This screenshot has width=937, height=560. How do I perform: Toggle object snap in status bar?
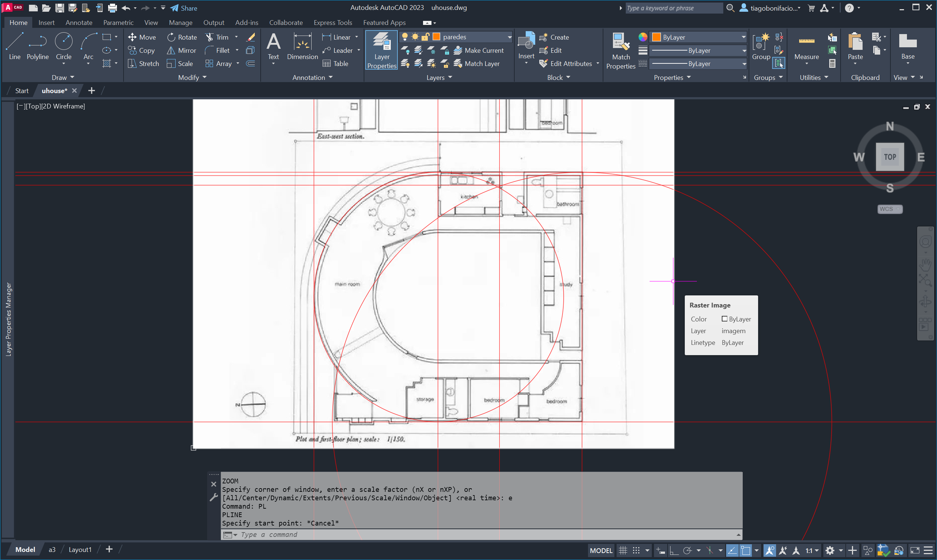coord(745,550)
